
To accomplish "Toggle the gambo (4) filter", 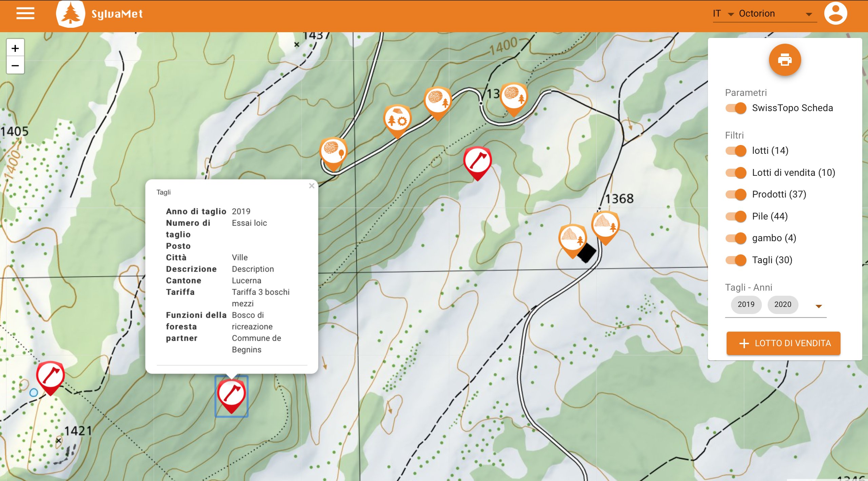I will click(x=736, y=238).
